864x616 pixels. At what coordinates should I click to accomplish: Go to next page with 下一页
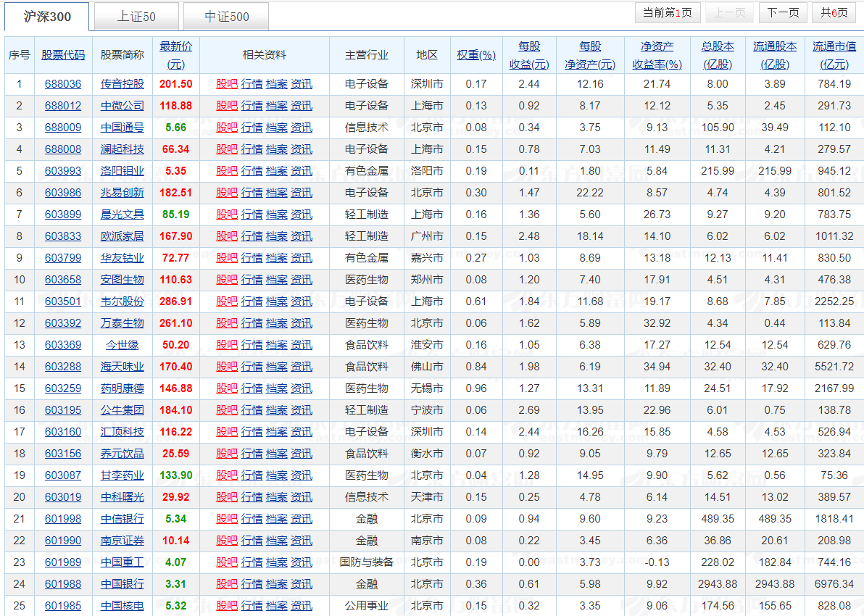[x=783, y=12]
